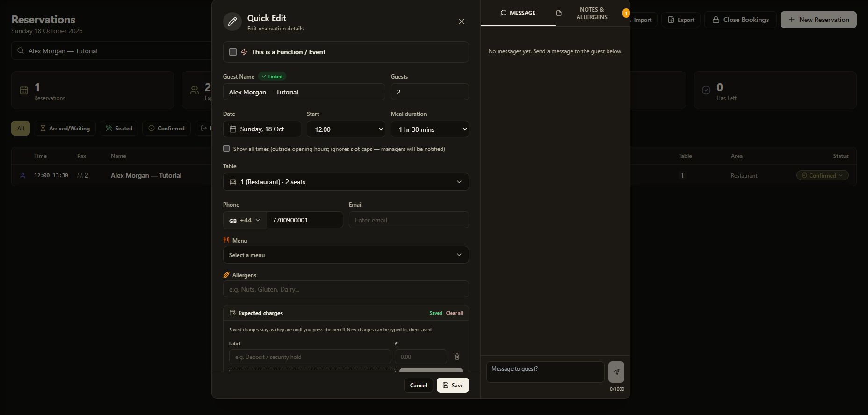Expand the Table selector dropdown
This screenshot has width=868, height=415.
(346, 182)
